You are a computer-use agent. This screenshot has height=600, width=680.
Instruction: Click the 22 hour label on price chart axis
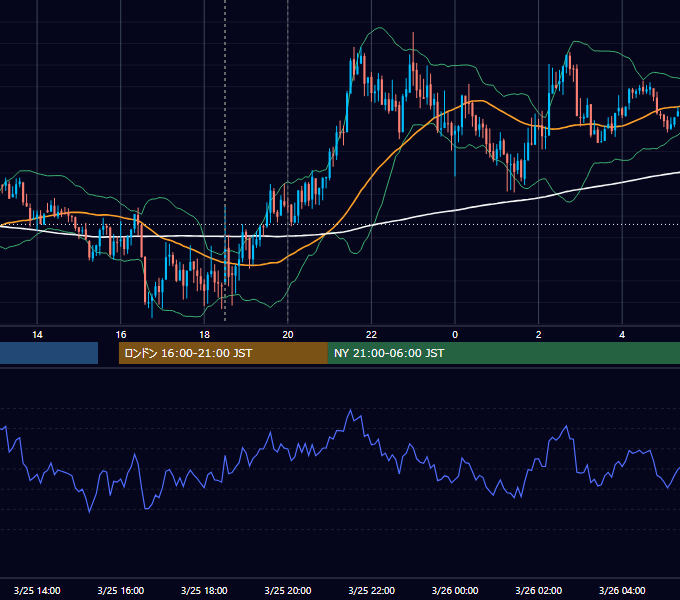(371, 335)
